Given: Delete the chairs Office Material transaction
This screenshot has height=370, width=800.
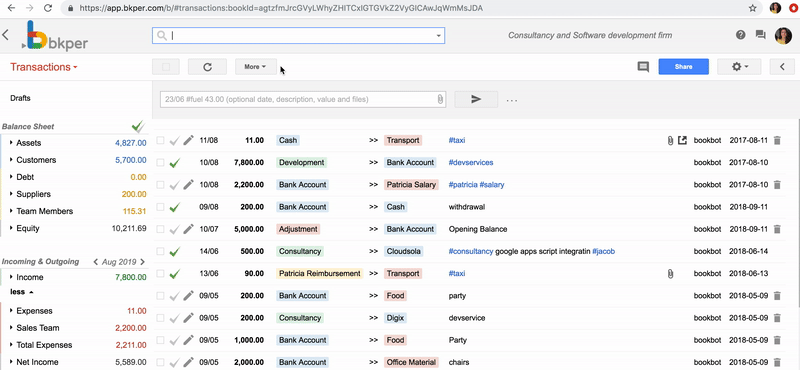Looking at the screenshot, I should 777,362.
